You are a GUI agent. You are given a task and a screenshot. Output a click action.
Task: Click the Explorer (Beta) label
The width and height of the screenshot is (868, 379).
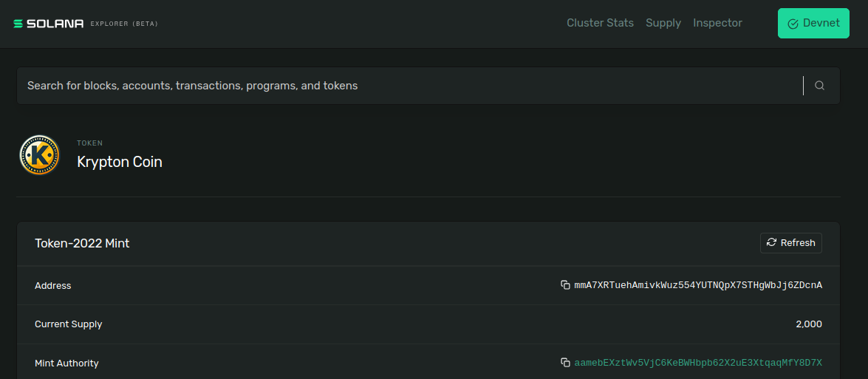pos(124,24)
